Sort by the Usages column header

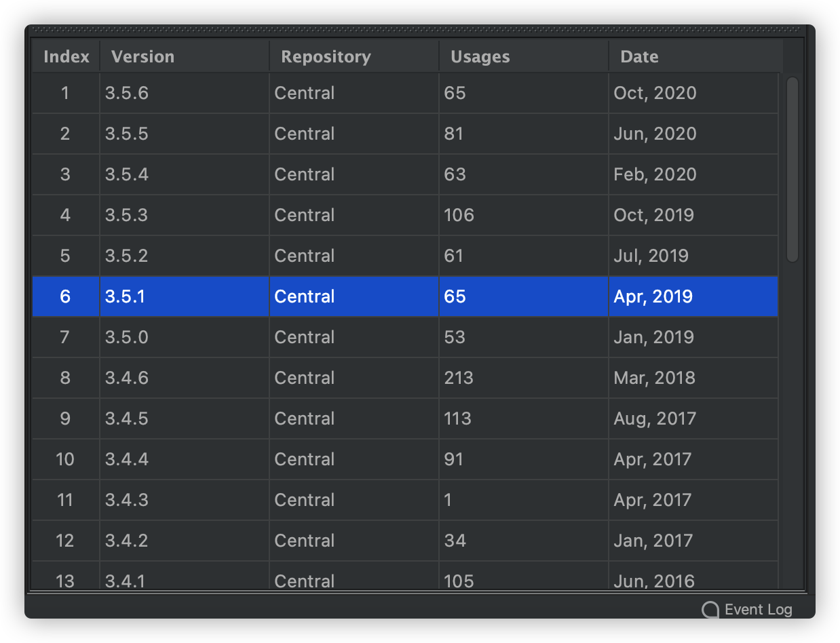point(524,56)
